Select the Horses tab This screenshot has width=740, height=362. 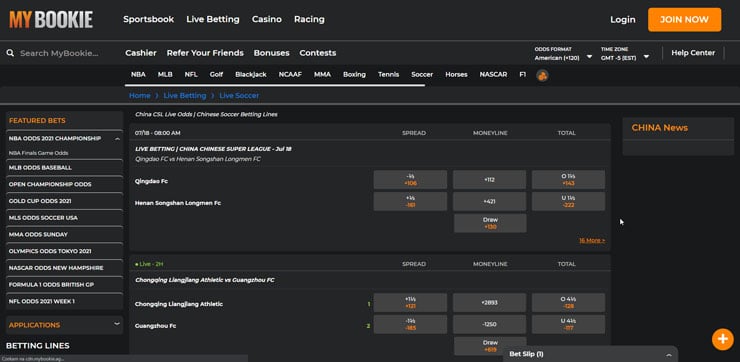[456, 75]
